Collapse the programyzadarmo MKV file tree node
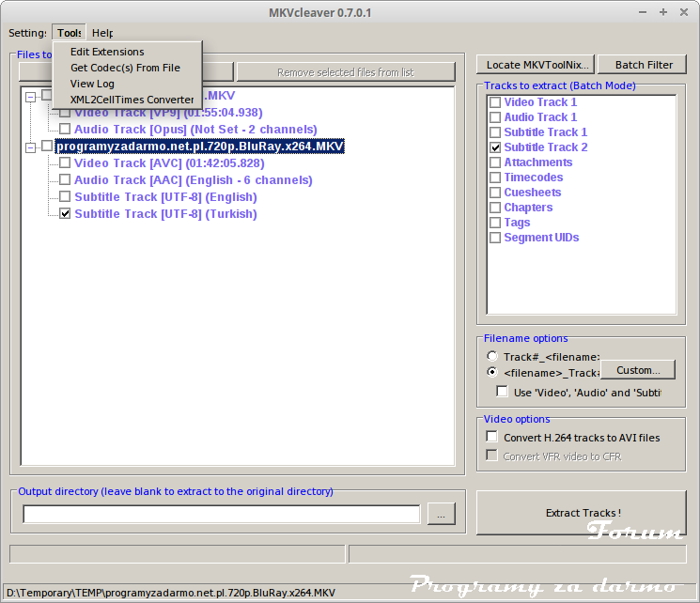 coord(31,147)
